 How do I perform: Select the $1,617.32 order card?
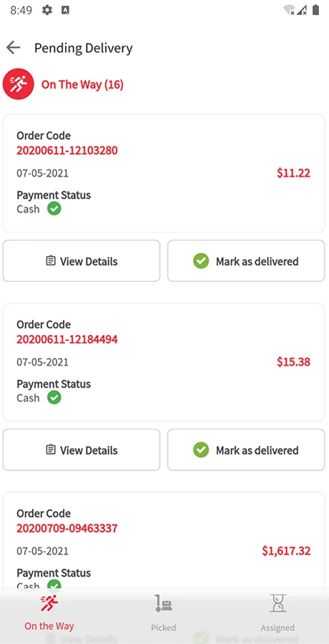[x=164, y=542]
